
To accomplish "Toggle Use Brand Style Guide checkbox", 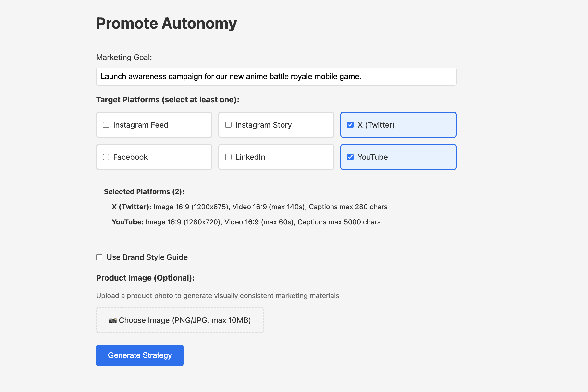I will pyautogui.click(x=99, y=257).
